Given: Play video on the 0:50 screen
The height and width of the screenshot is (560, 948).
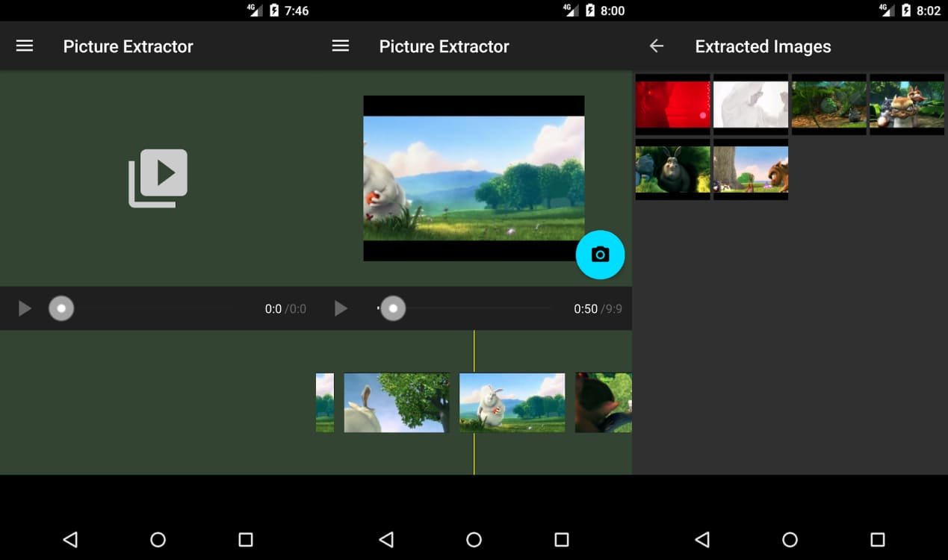Looking at the screenshot, I should tap(341, 308).
